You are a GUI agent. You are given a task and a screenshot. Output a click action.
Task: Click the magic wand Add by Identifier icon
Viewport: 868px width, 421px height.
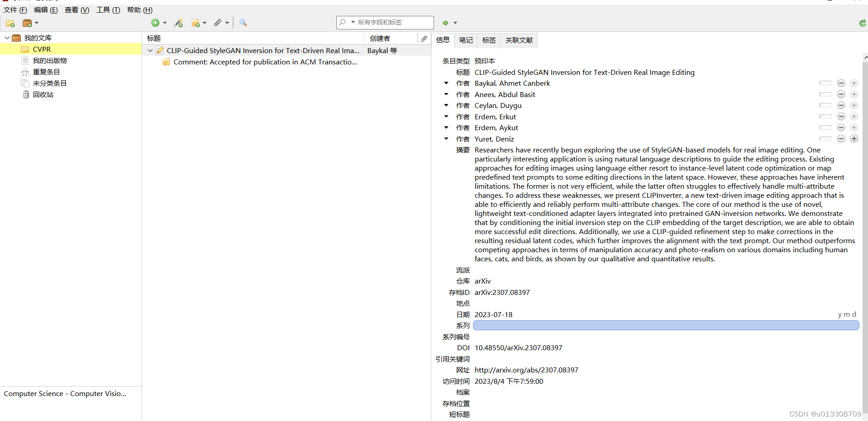(x=178, y=23)
